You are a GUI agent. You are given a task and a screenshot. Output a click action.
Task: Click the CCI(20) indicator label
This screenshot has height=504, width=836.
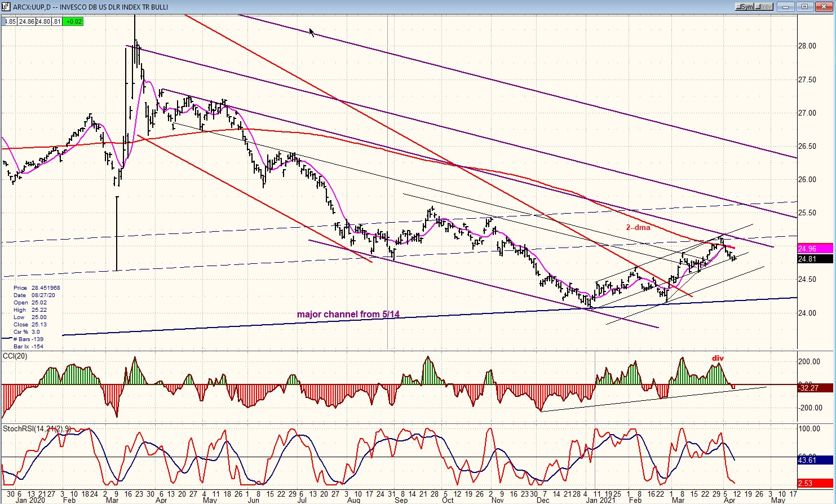click(15, 356)
